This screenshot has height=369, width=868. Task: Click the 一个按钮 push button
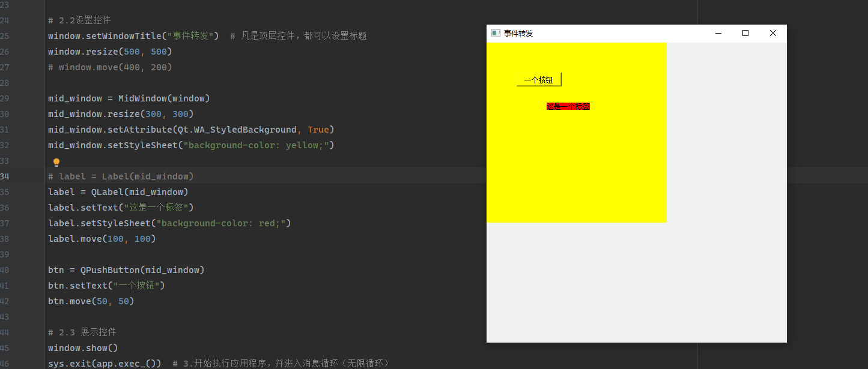tap(539, 80)
